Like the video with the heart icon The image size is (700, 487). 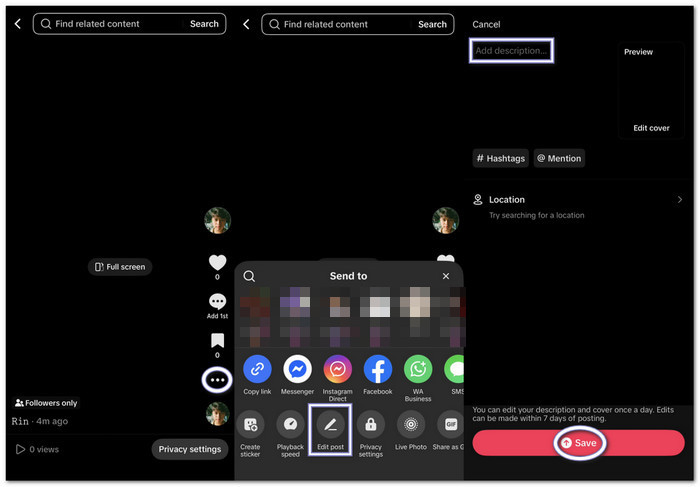(x=217, y=262)
